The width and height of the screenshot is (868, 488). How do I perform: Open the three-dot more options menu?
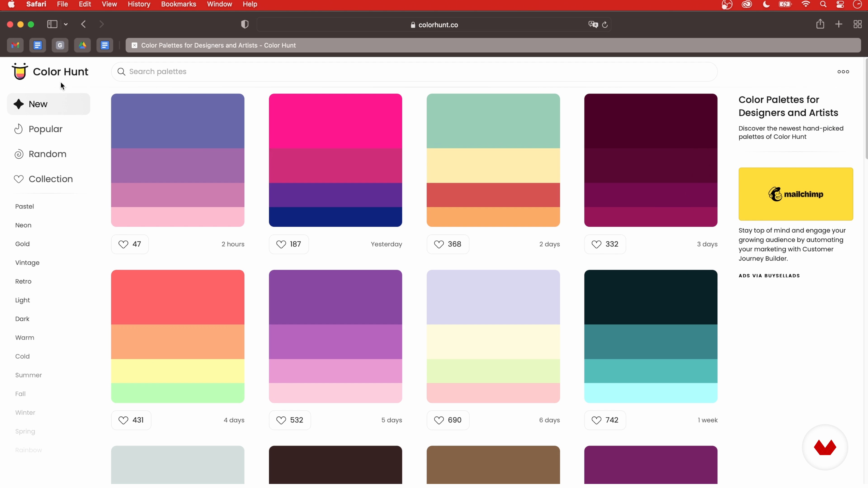coord(843,71)
